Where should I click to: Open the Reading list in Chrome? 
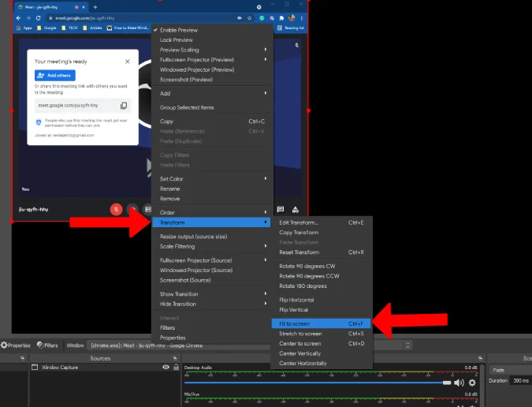(x=291, y=28)
